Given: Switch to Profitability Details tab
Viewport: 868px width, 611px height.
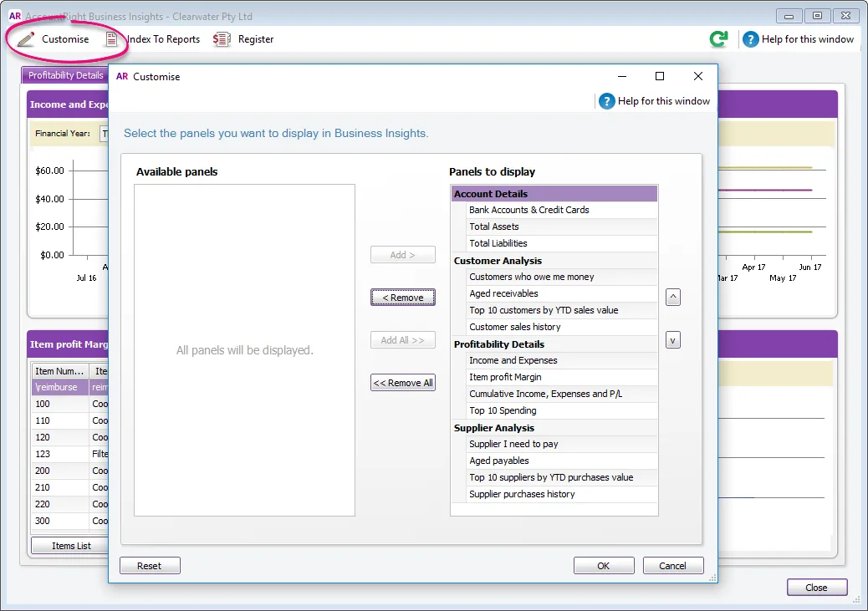Looking at the screenshot, I should [x=65, y=75].
